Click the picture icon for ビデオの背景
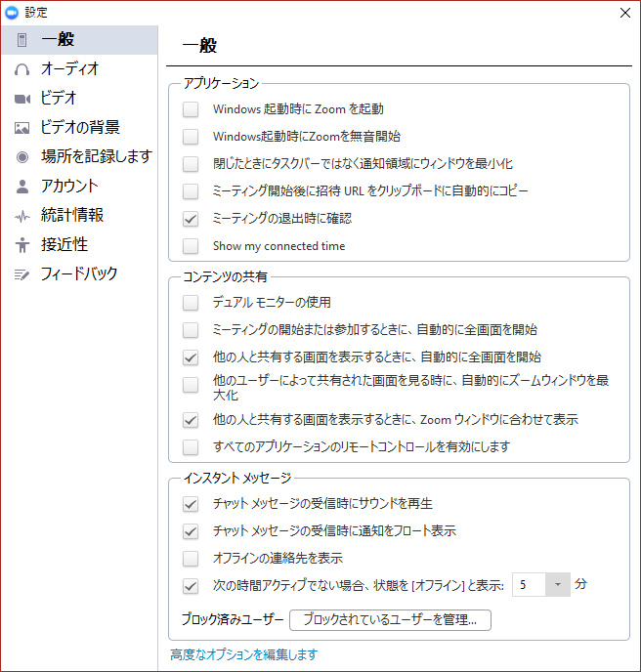The image size is (641, 672). (x=21, y=128)
